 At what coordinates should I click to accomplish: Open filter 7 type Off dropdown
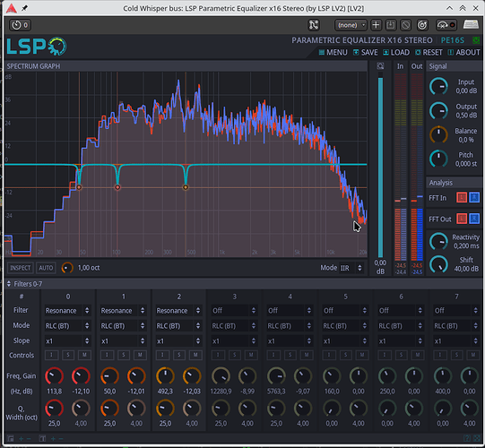click(x=456, y=310)
